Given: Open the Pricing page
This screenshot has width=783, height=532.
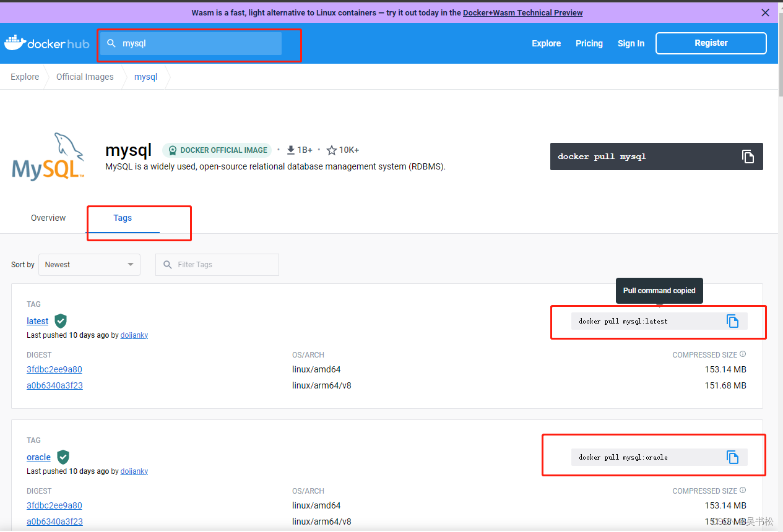Looking at the screenshot, I should [x=589, y=43].
